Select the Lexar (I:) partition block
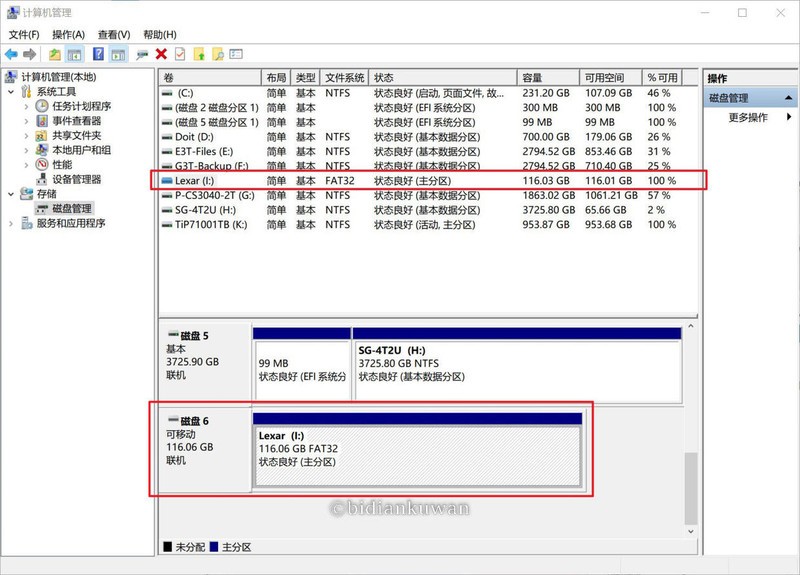Viewport: 800px width, 575px height. click(417, 450)
